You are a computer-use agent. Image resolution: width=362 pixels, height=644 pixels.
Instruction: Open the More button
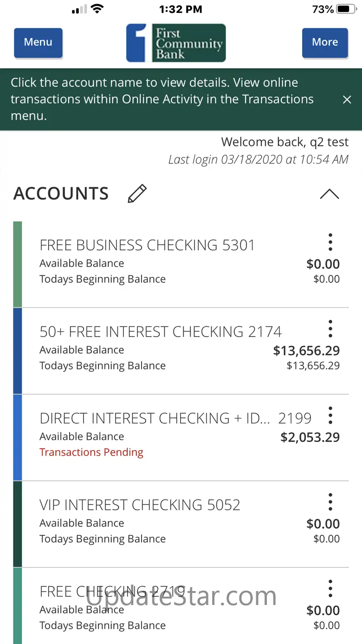325,43
